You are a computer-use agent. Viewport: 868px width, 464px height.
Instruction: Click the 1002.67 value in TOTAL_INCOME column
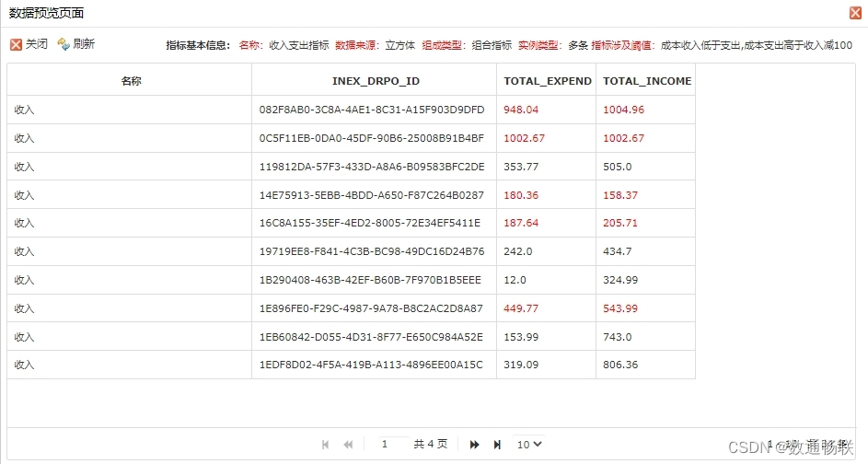[x=623, y=138]
